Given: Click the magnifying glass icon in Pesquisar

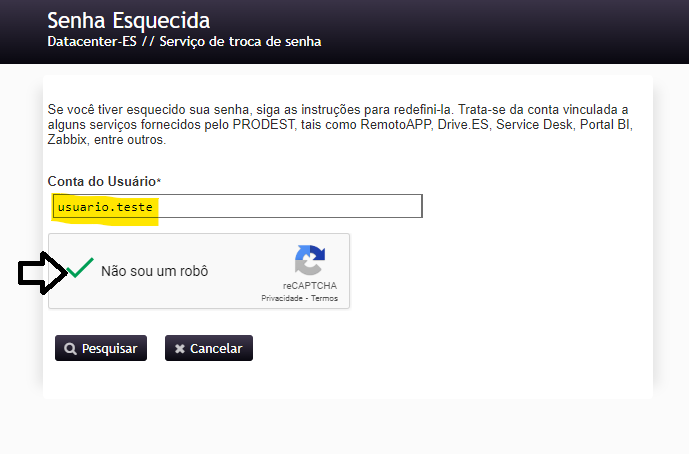Looking at the screenshot, I should 70,349.
